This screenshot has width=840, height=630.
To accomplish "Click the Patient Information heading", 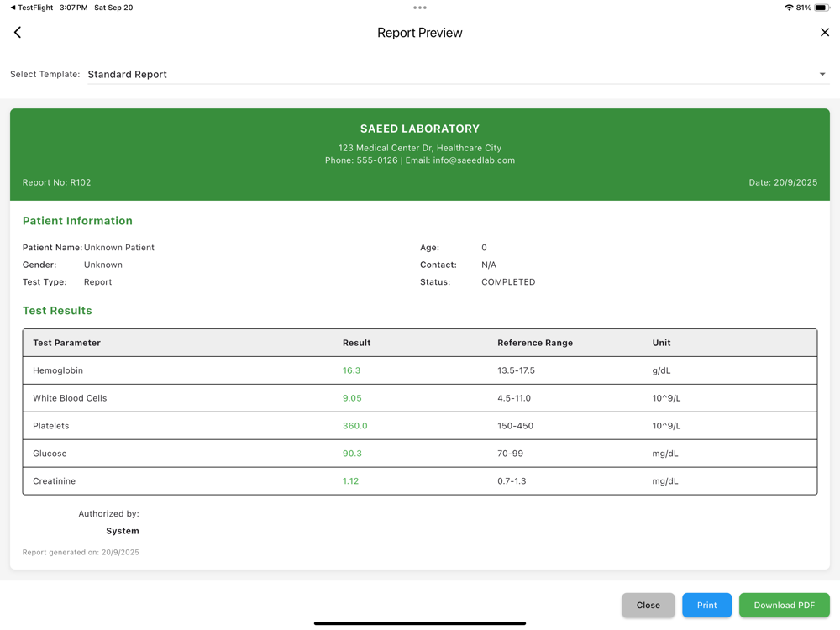I will coord(77,221).
